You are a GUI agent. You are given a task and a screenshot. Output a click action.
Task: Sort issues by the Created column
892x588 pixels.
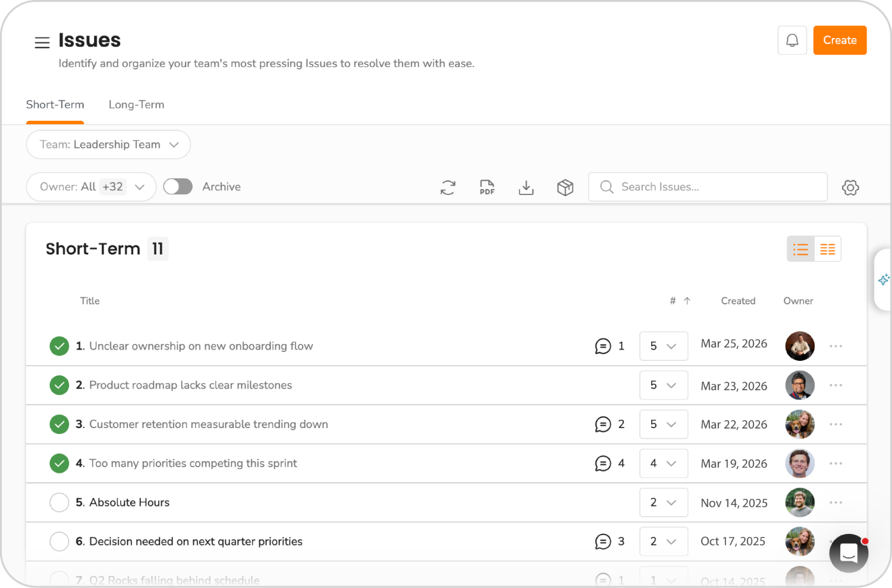point(738,301)
